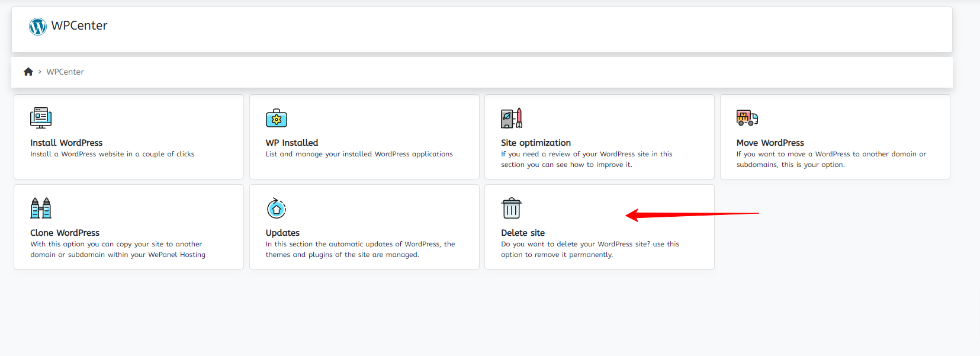Click the Delete site trash can icon

(x=512, y=208)
